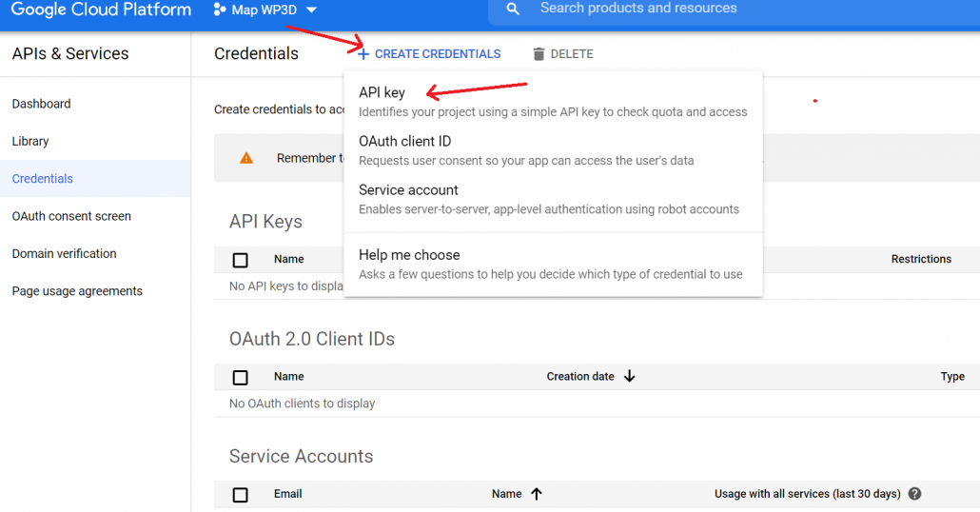Tick the OAuth 2.0 Client IDs checkbox
The height and width of the screenshot is (512, 980).
point(240,378)
